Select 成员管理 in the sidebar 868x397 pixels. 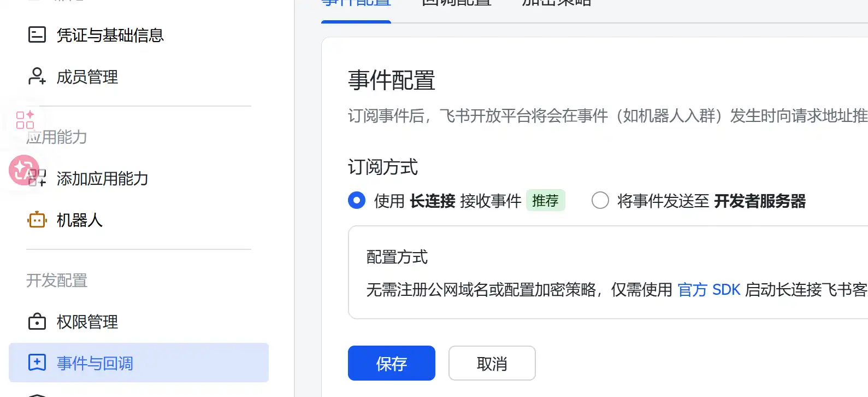pos(87,77)
